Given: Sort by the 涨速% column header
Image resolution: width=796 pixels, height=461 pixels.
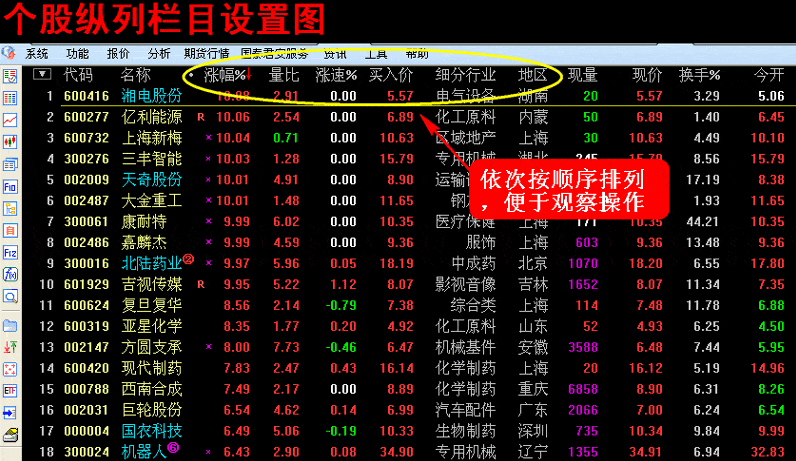Looking at the screenshot, I should click(x=336, y=75).
